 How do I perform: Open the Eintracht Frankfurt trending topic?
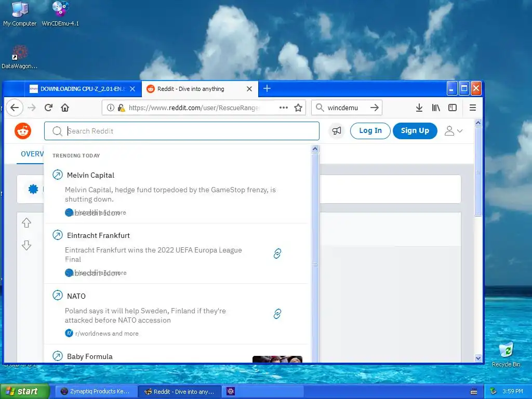tap(98, 235)
